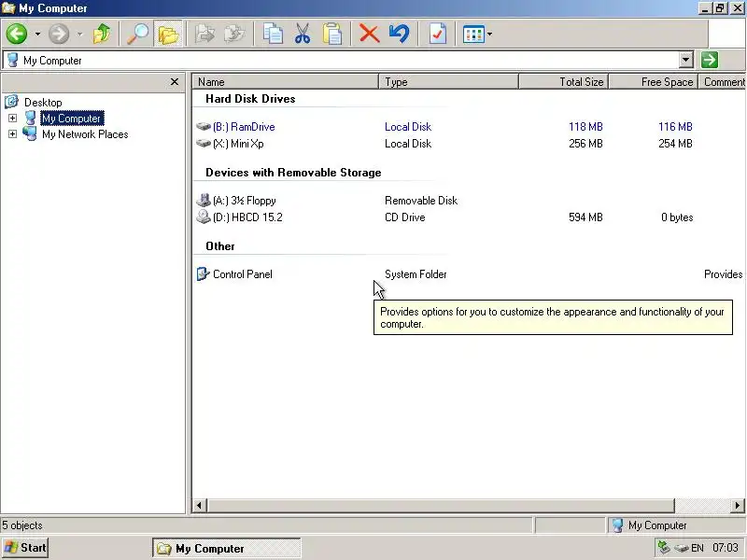This screenshot has width=747, height=560.
Task: Click the green Go arrow button
Action: click(710, 60)
